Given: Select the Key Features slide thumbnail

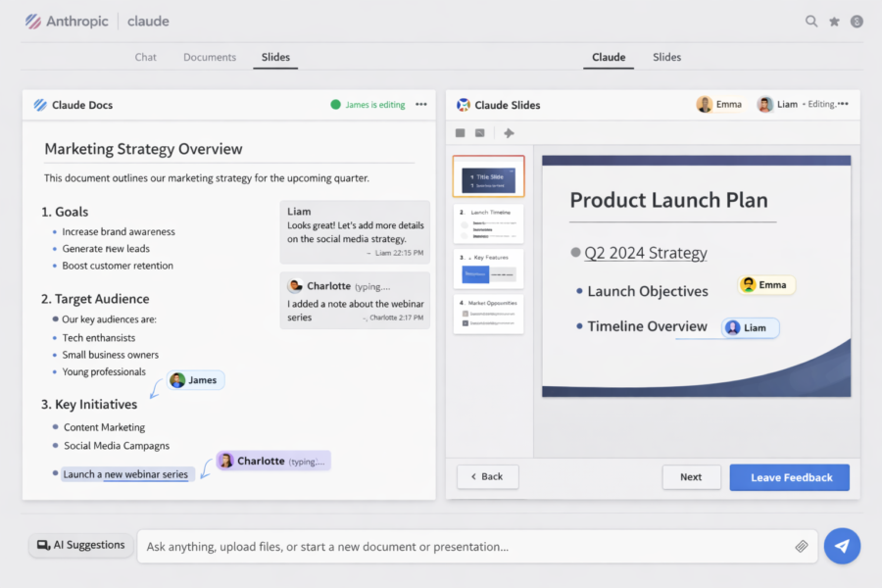Looking at the screenshot, I should 488,269.
